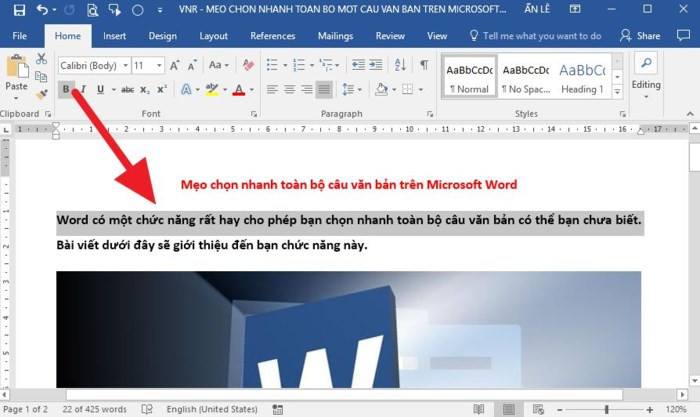Image resolution: width=700 pixels, height=417 pixels.
Task: Apply the Heading 1 style
Action: click(583, 77)
